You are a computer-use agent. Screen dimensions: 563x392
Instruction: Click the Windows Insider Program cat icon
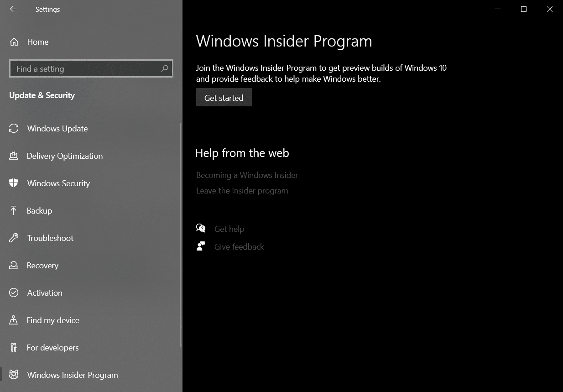pyautogui.click(x=14, y=375)
